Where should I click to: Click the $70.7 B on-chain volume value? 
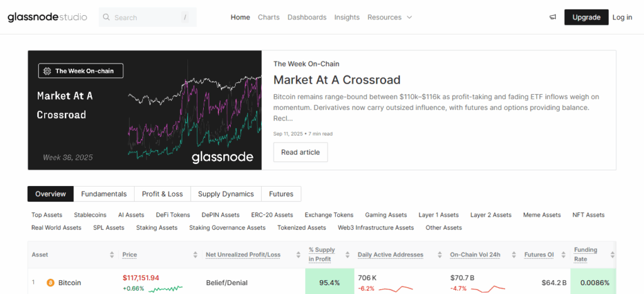(462, 278)
